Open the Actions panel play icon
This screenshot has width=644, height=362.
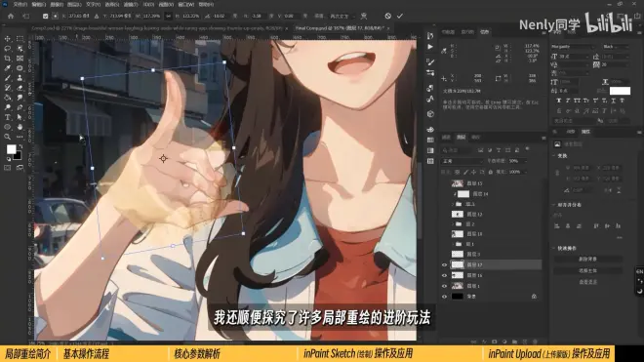pos(430,47)
